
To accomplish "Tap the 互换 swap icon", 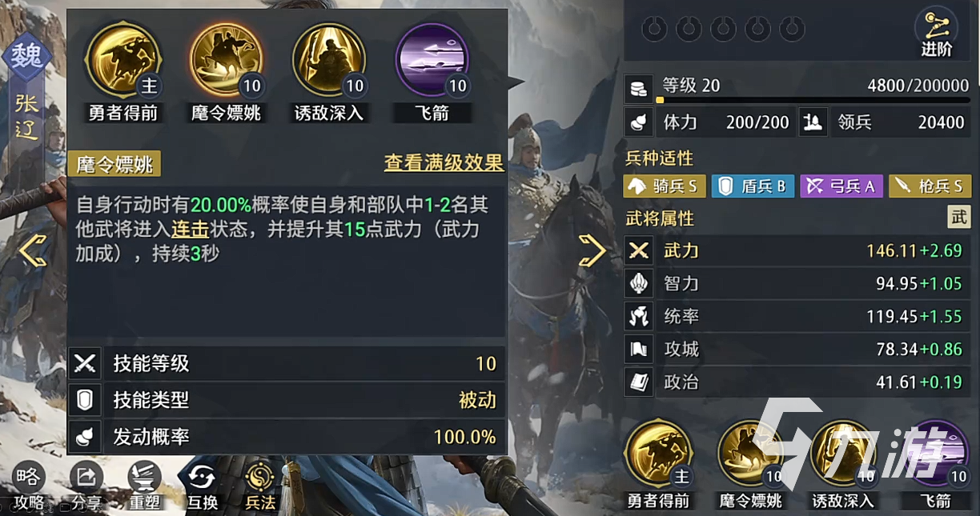I will click(203, 486).
